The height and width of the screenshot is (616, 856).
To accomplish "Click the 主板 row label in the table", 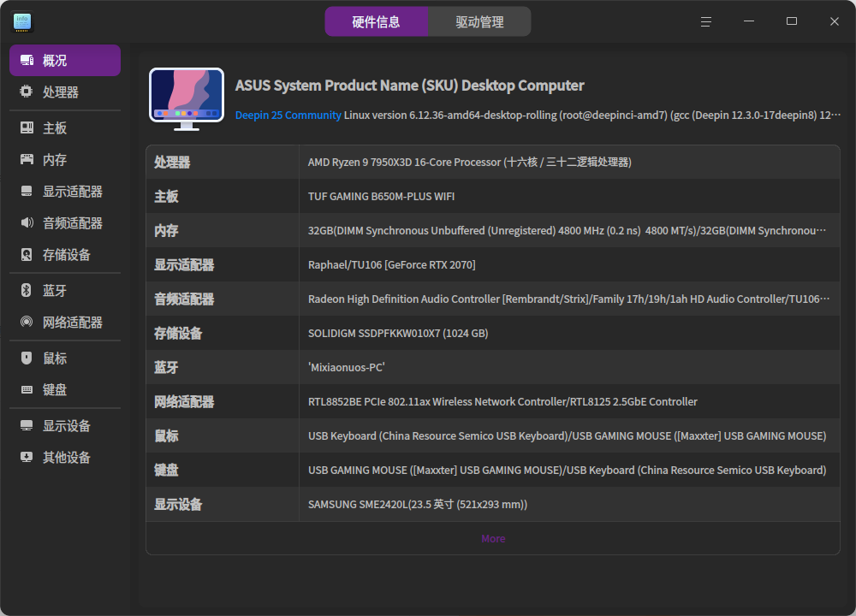I will point(166,197).
